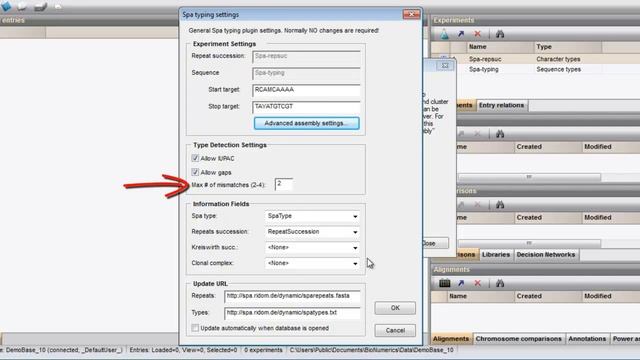Click Created column header in Alignments panel
The image size is (640, 360).
click(x=547, y=296)
